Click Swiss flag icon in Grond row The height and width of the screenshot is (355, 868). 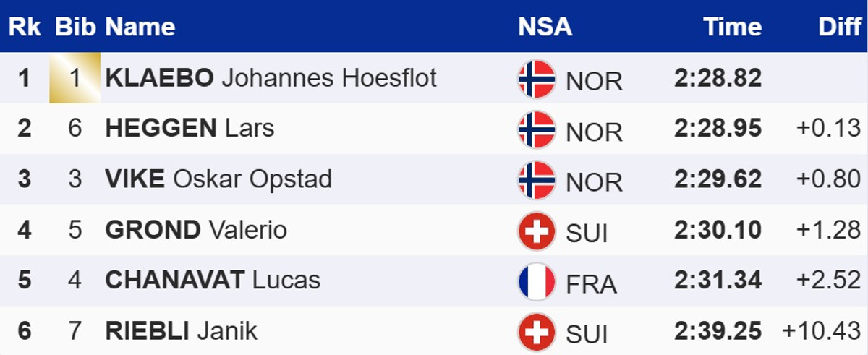coord(536,231)
